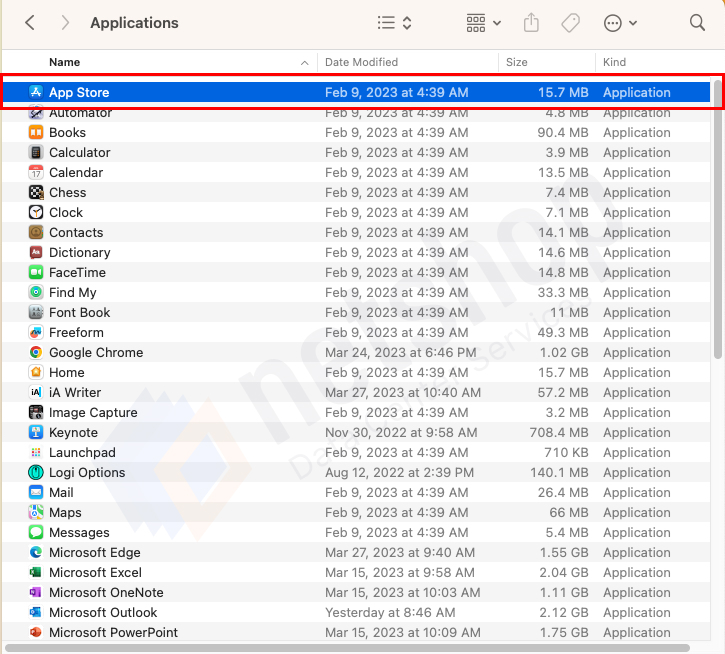The height and width of the screenshot is (654, 725).
Task: Click the vertical scrollbar
Action: 718,219
